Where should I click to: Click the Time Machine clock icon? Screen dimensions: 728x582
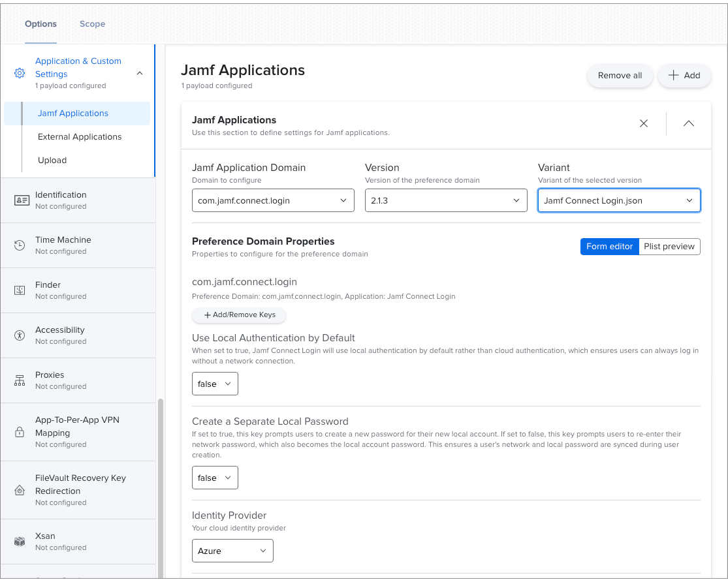click(20, 245)
